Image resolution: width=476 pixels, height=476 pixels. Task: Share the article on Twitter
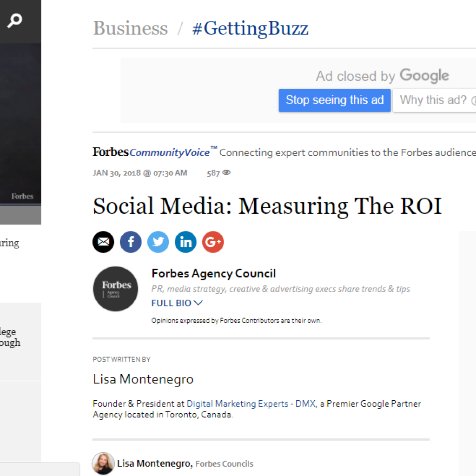(x=158, y=242)
